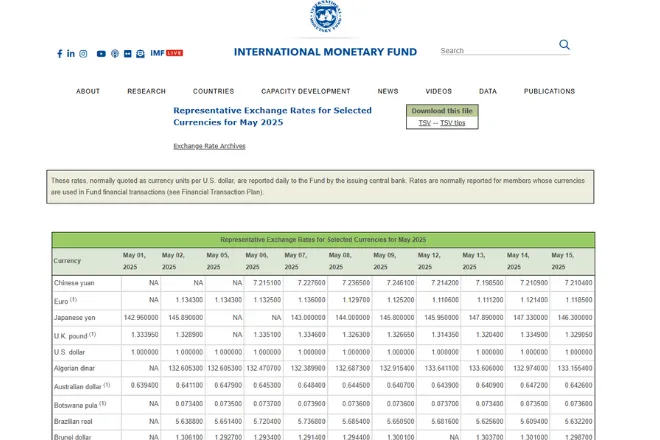Viewport: 660px width, 440px height.
Task: Click the Brazilian real value for May 14
Action: (534, 421)
